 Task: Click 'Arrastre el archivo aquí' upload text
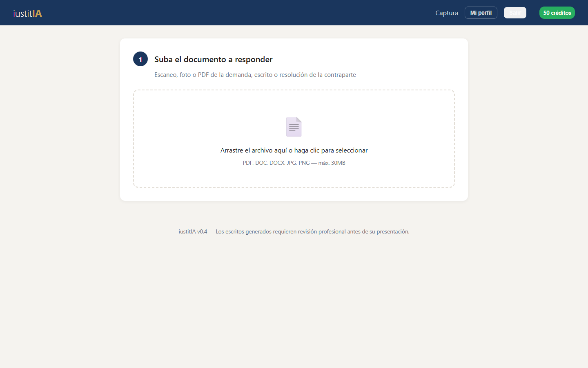click(294, 150)
